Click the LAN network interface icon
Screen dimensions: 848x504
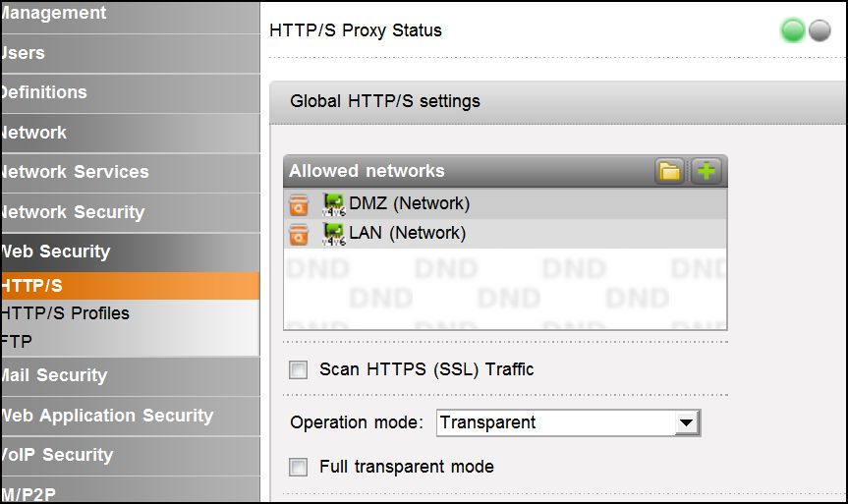tap(333, 234)
